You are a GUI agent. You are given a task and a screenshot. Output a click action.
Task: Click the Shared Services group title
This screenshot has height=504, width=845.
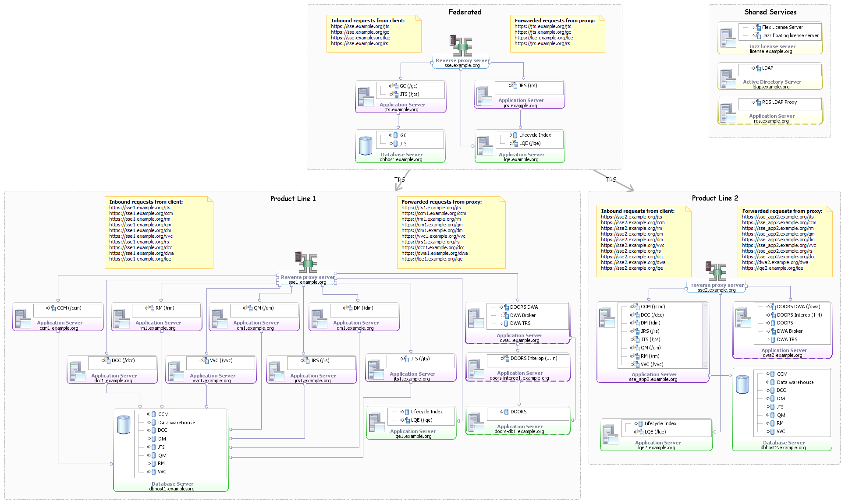[770, 12]
